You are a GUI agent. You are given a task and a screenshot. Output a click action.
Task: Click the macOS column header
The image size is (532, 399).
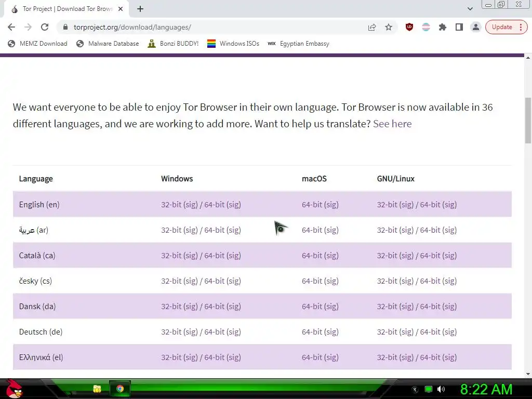(314, 179)
